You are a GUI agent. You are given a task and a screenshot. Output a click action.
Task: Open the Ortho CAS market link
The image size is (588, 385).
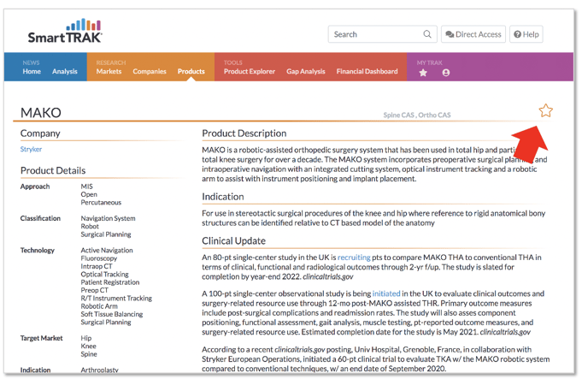point(434,115)
